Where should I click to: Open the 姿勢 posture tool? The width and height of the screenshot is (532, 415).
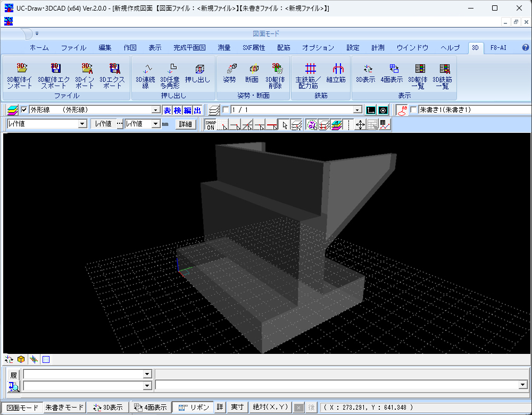230,73
